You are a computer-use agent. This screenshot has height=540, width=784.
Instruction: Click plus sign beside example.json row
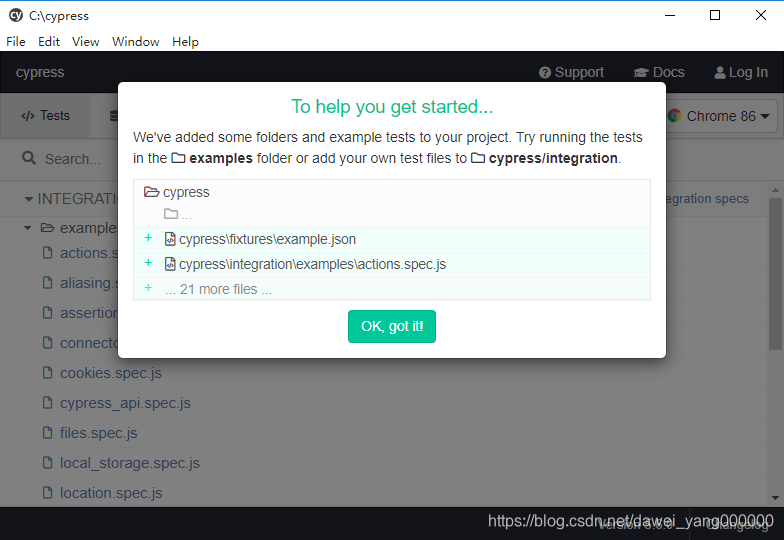pyautogui.click(x=148, y=238)
